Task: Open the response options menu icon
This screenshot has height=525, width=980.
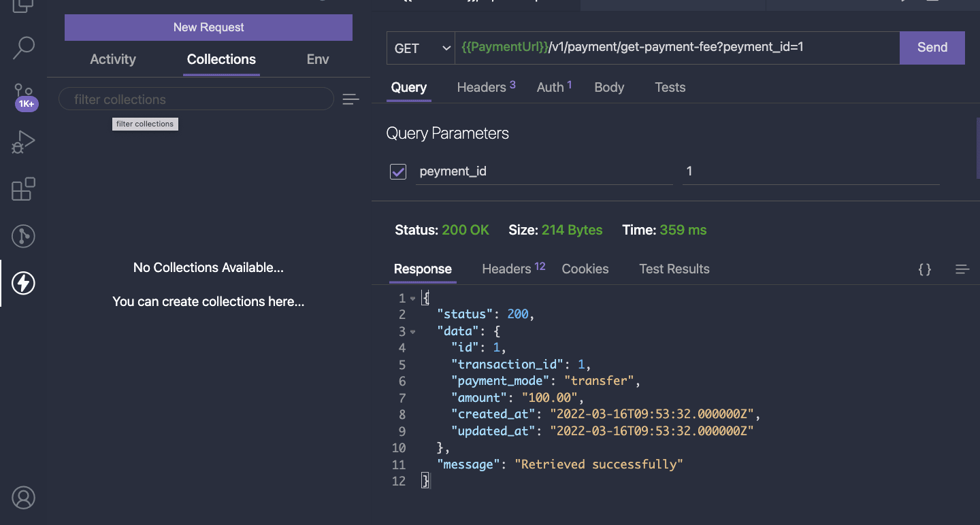Action: pos(962,269)
